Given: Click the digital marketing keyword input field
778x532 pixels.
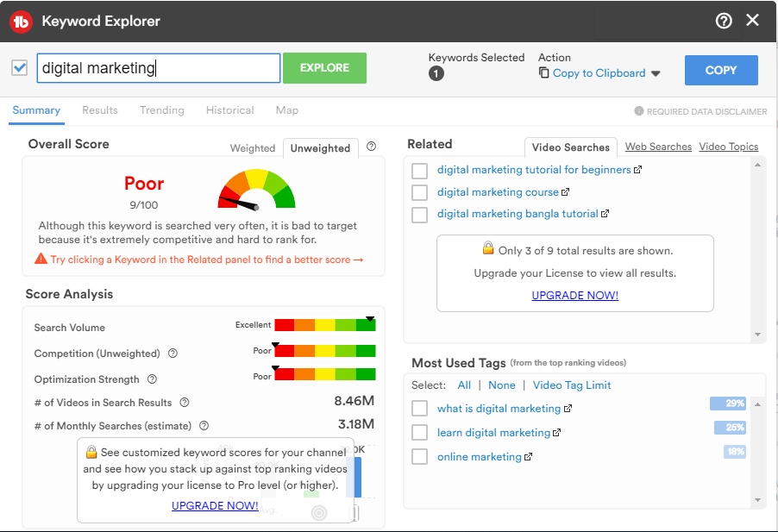Looking at the screenshot, I should click(158, 68).
